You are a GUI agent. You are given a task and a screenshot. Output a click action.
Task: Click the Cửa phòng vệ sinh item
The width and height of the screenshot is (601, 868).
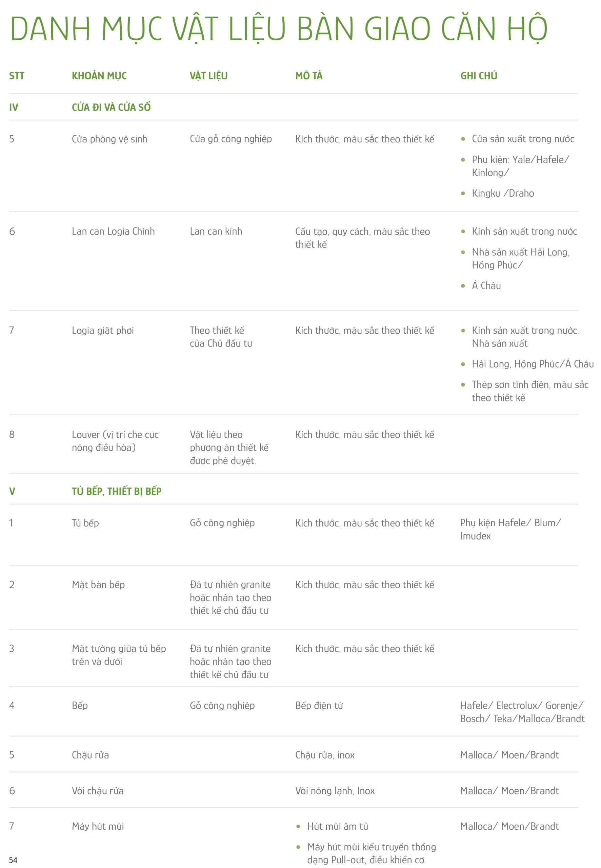point(109,139)
